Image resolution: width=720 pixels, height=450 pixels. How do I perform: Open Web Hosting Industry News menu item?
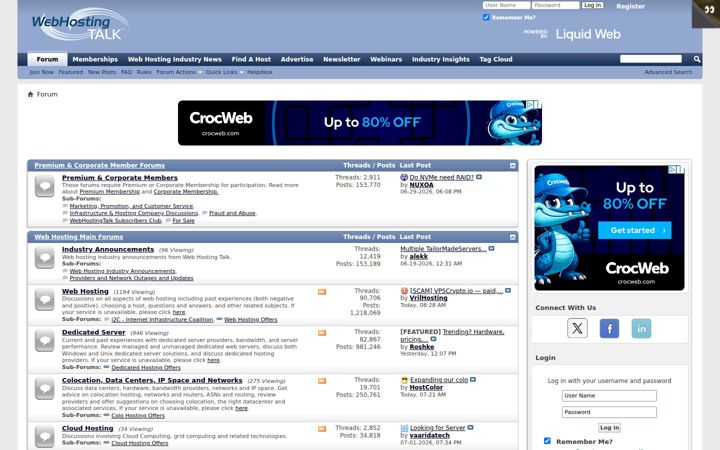(x=174, y=59)
